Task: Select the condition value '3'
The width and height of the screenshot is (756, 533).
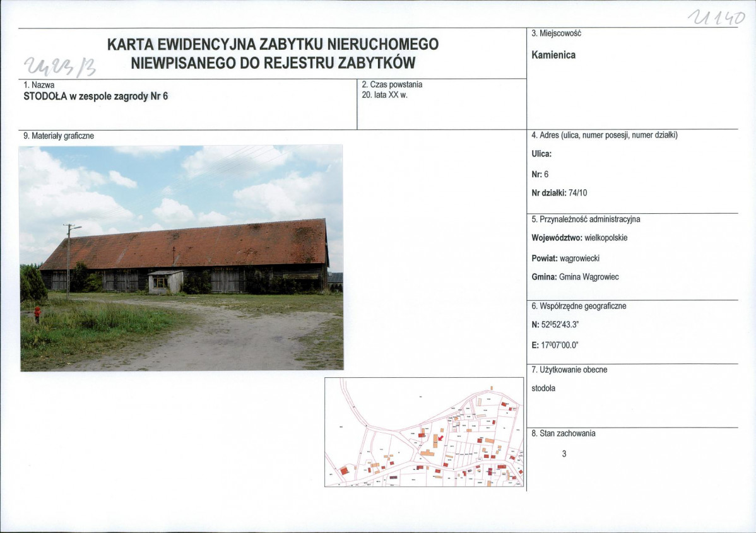Action: (564, 454)
